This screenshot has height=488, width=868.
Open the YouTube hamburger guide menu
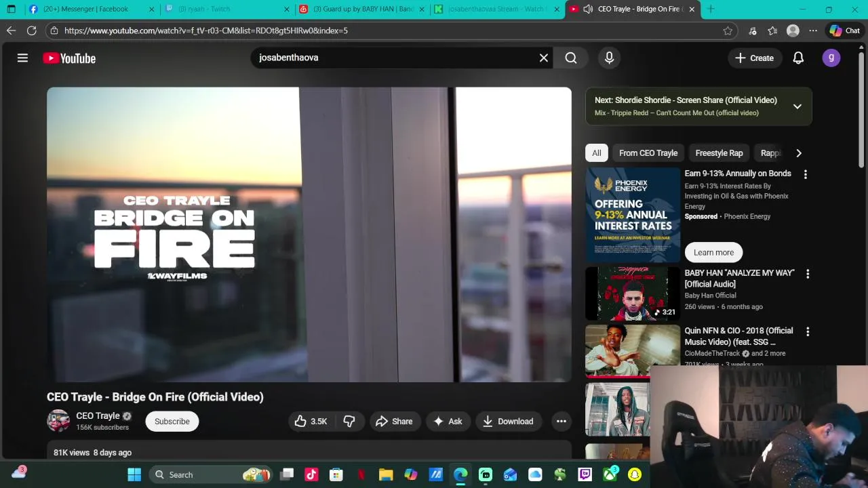(x=22, y=58)
